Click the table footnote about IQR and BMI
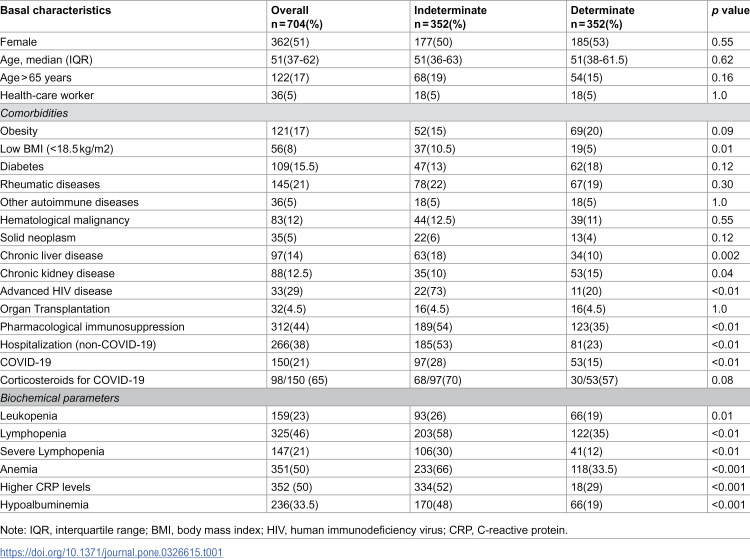Screen dimensions: 750x559 (284, 530)
